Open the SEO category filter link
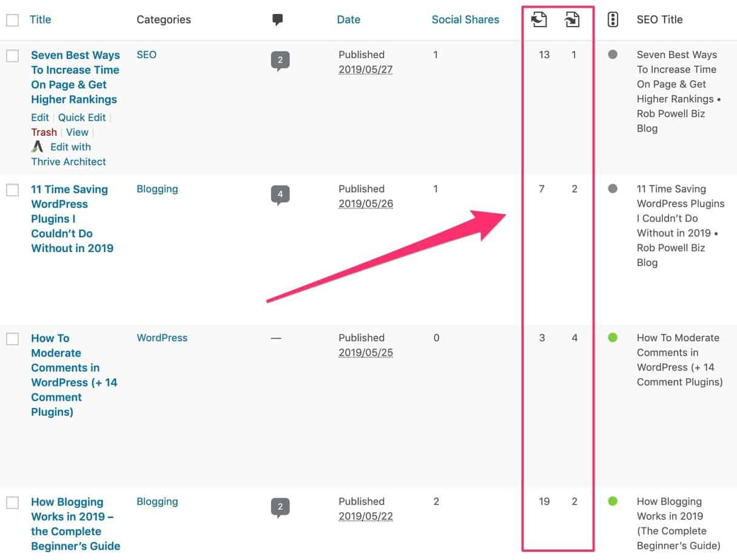This screenshot has height=560, width=737. pos(146,54)
